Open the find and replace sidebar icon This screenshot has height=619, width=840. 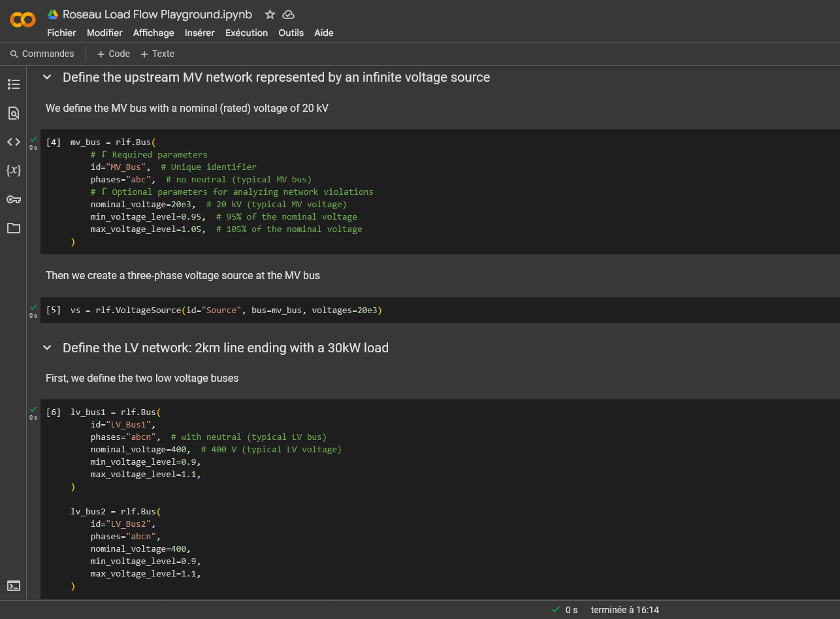point(14,113)
